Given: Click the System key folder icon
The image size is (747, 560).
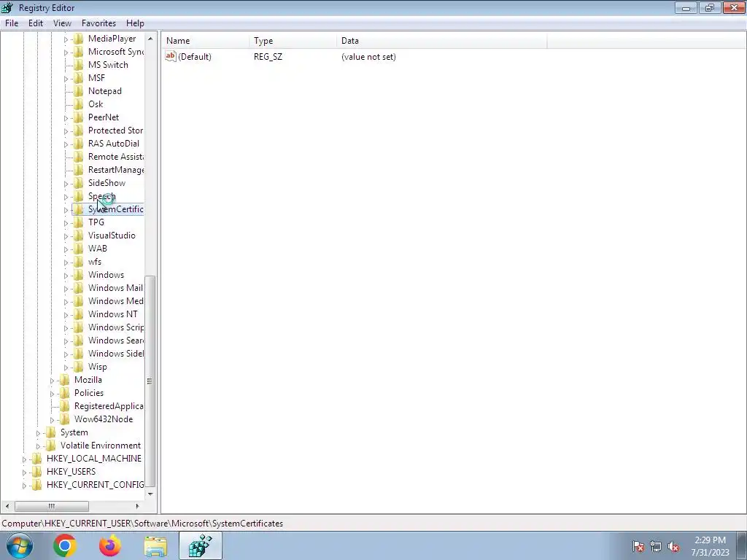Looking at the screenshot, I should (51, 432).
